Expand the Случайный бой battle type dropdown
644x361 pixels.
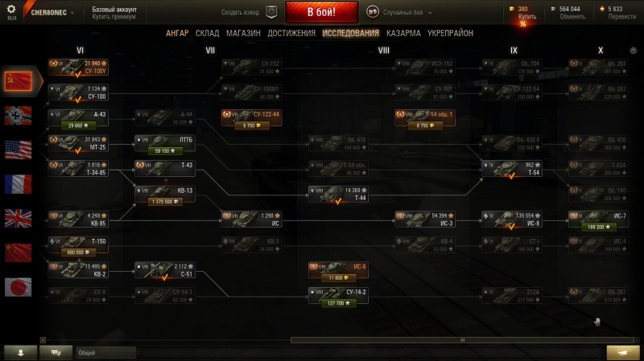coord(407,12)
